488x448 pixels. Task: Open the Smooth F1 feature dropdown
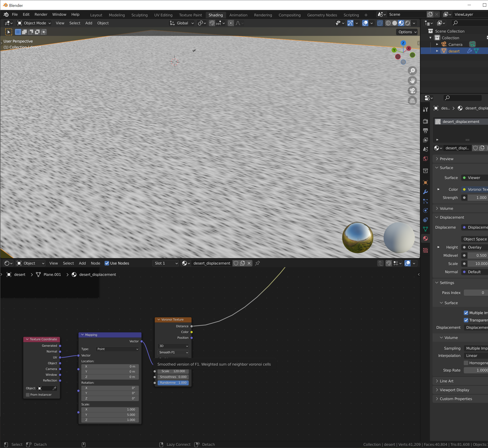click(x=173, y=352)
